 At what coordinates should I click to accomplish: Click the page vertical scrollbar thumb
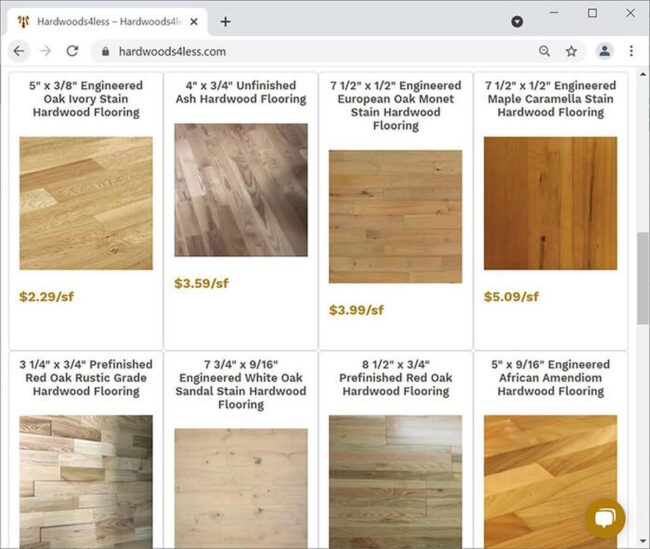click(x=643, y=278)
